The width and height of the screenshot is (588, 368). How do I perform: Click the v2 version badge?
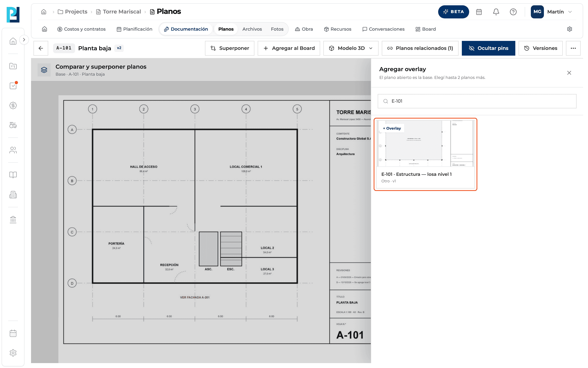[119, 48]
